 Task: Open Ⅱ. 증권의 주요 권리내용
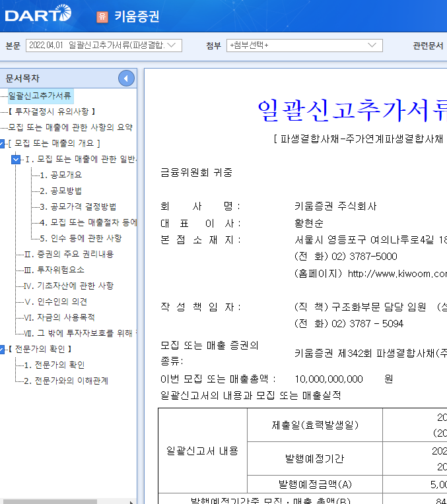click(69, 254)
